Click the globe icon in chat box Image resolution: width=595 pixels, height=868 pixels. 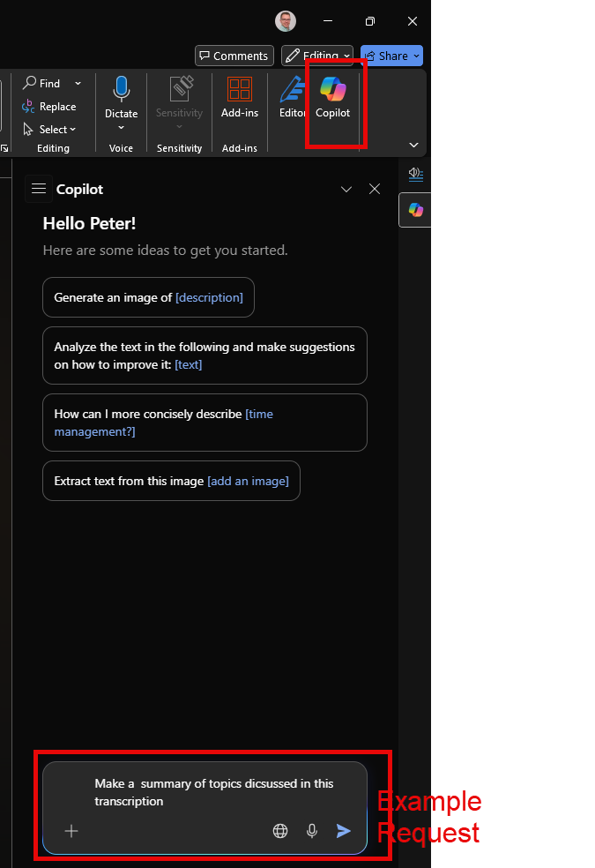click(280, 831)
